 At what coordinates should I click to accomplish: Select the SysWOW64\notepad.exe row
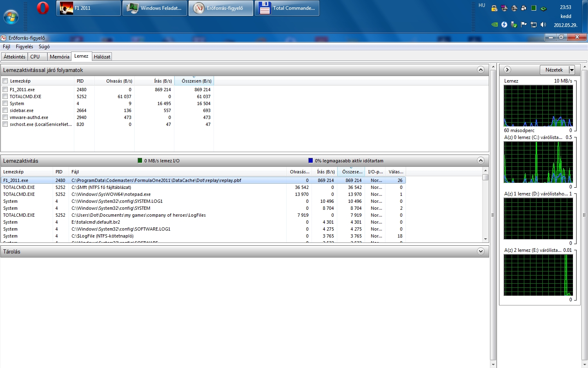pyautogui.click(x=203, y=194)
